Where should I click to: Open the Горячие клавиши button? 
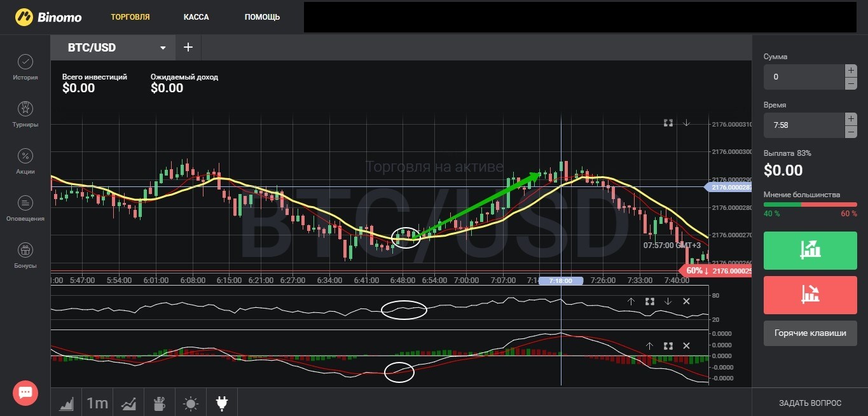[810, 333]
